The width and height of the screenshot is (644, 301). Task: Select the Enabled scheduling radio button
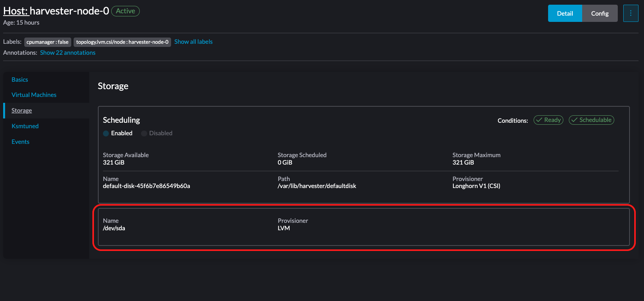pyautogui.click(x=106, y=133)
